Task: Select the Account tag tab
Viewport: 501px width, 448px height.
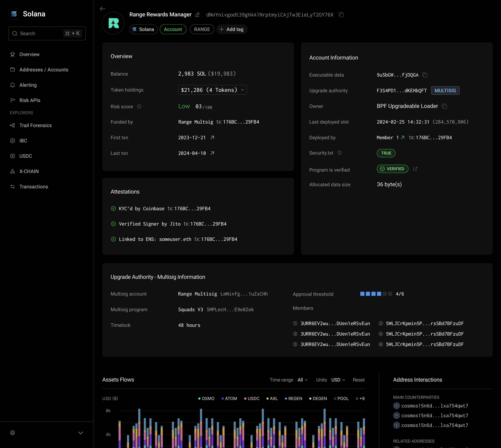Action: (173, 29)
